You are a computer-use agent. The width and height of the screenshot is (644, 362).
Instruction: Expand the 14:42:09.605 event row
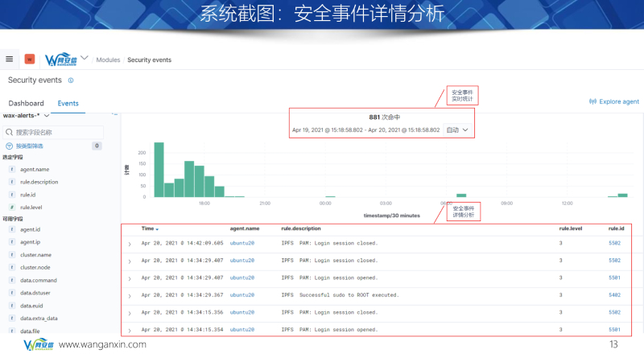[x=130, y=243]
